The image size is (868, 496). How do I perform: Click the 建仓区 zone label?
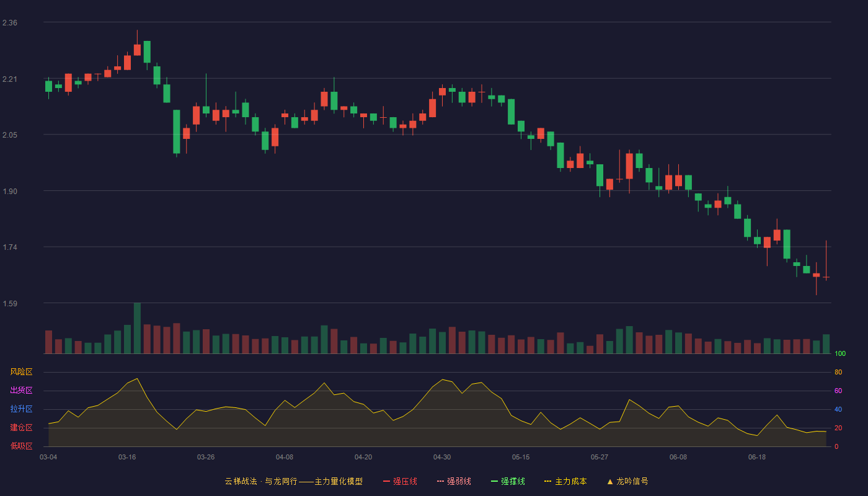[x=22, y=428]
